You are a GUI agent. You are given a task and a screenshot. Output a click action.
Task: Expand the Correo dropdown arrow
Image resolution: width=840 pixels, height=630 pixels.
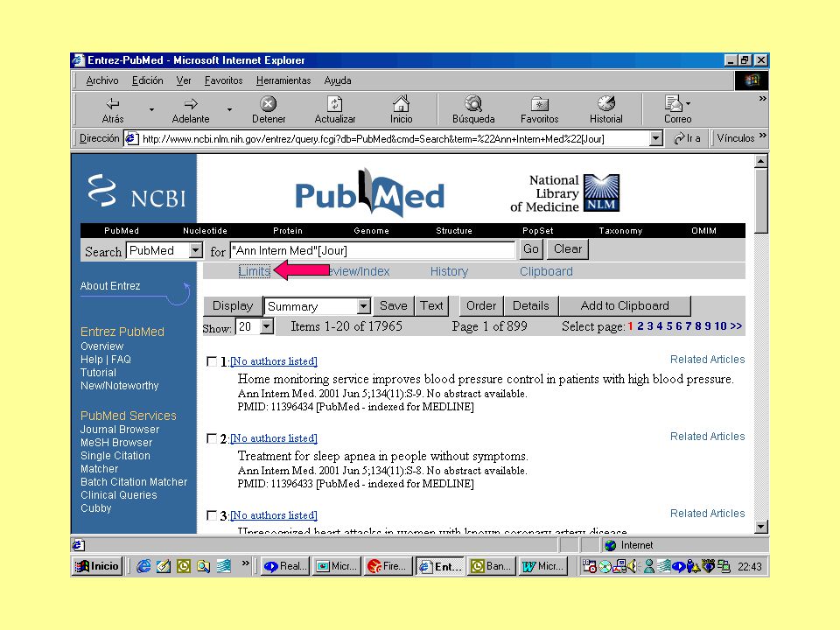(689, 103)
